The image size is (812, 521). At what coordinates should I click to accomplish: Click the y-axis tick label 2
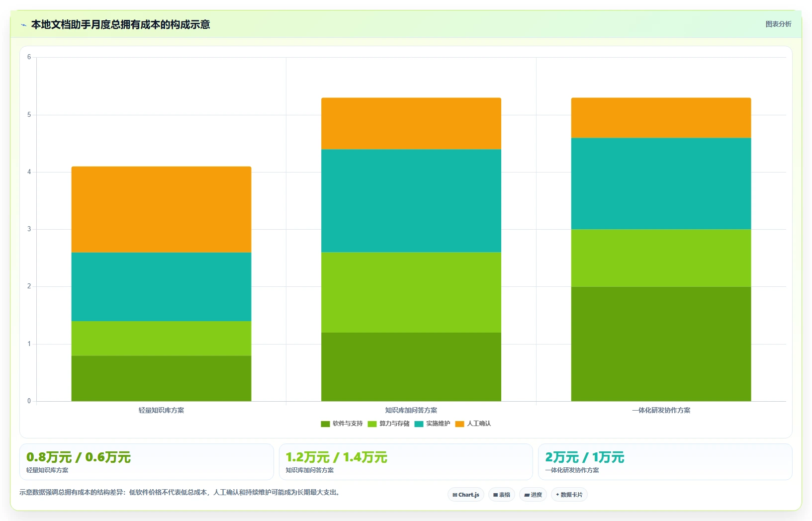29,286
